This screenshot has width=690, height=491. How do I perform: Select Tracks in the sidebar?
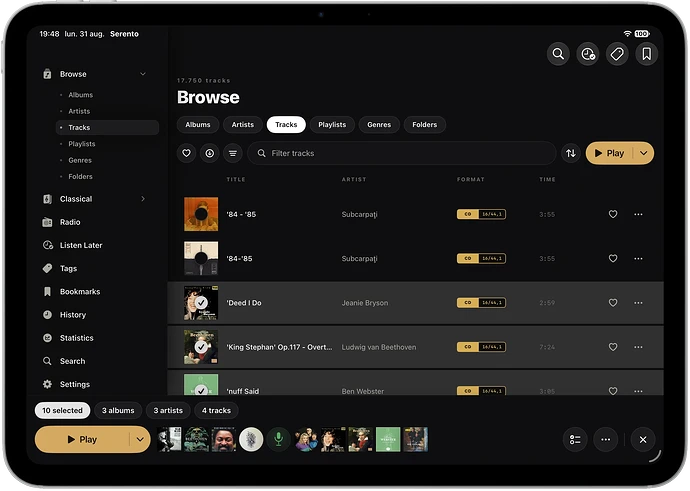tap(107, 128)
